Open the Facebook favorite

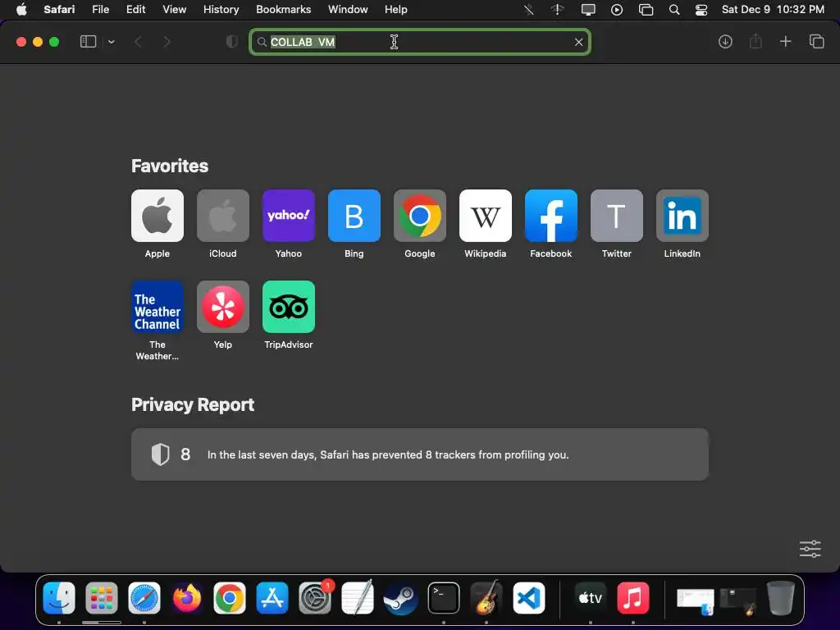(x=550, y=216)
